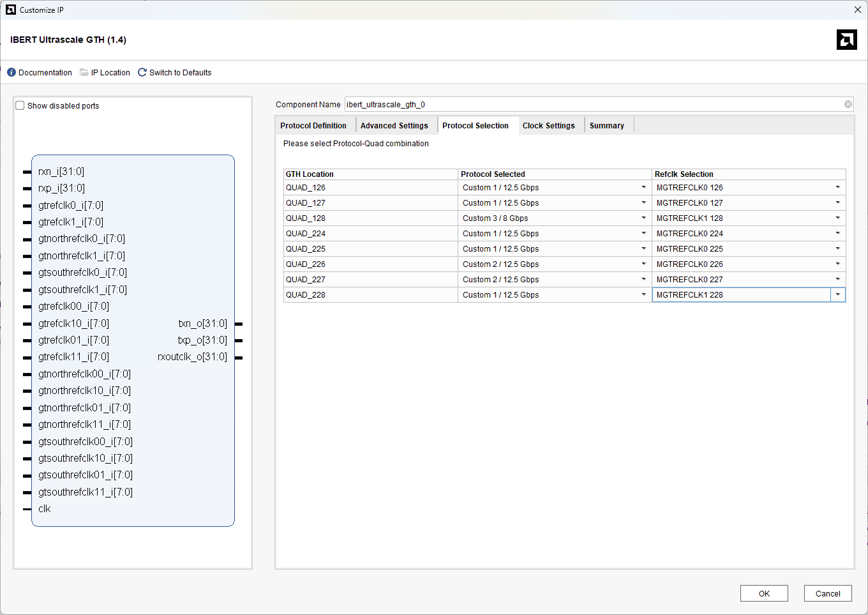The width and height of the screenshot is (868, 615).
Task: Click the Customize IP title bar icon
Action: 11,10
